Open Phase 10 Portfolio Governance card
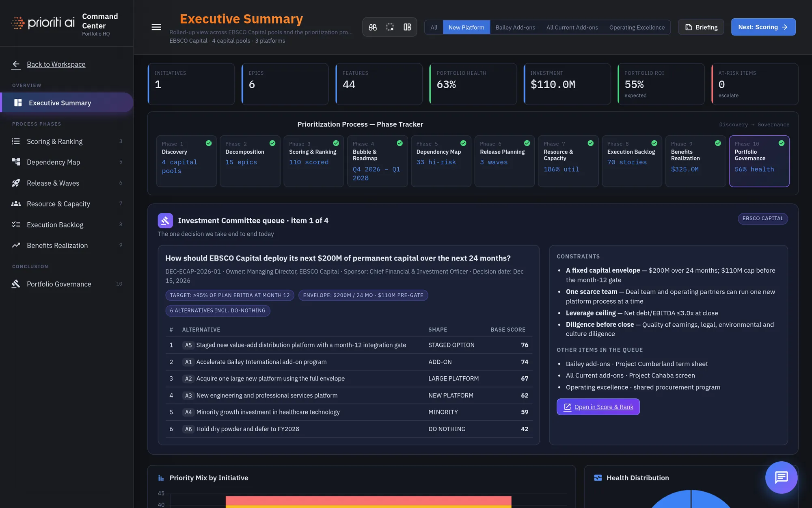Image resolution: width=812 pixels, height=508 pixels. pos(759,161)
